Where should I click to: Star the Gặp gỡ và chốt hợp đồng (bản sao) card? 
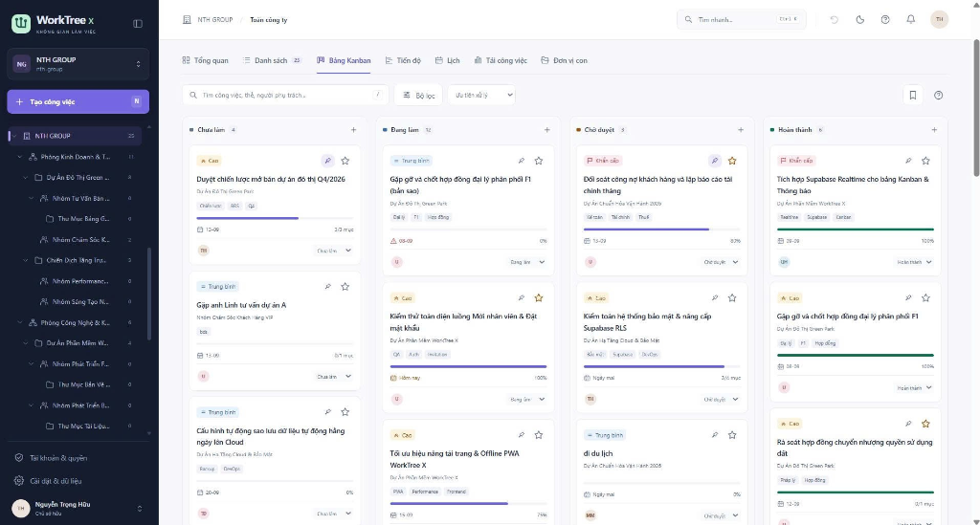[539, 161]
